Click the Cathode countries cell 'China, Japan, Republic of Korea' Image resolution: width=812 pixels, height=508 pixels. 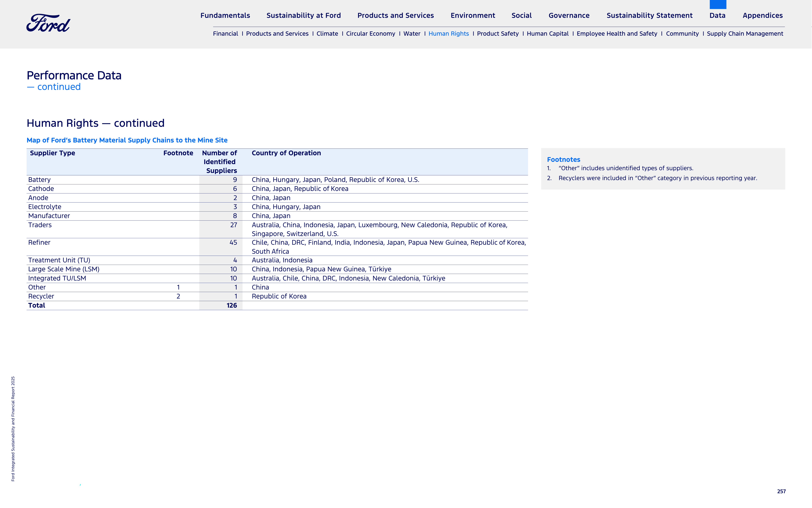(x=300, y=189)
